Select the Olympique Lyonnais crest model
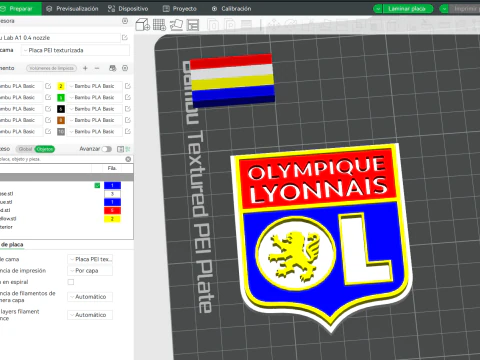 tap(321, 237)
